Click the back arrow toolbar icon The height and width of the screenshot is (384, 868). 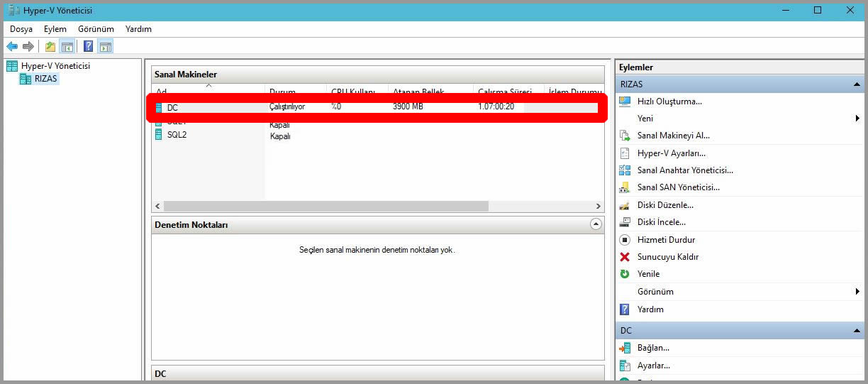(12, 47)
